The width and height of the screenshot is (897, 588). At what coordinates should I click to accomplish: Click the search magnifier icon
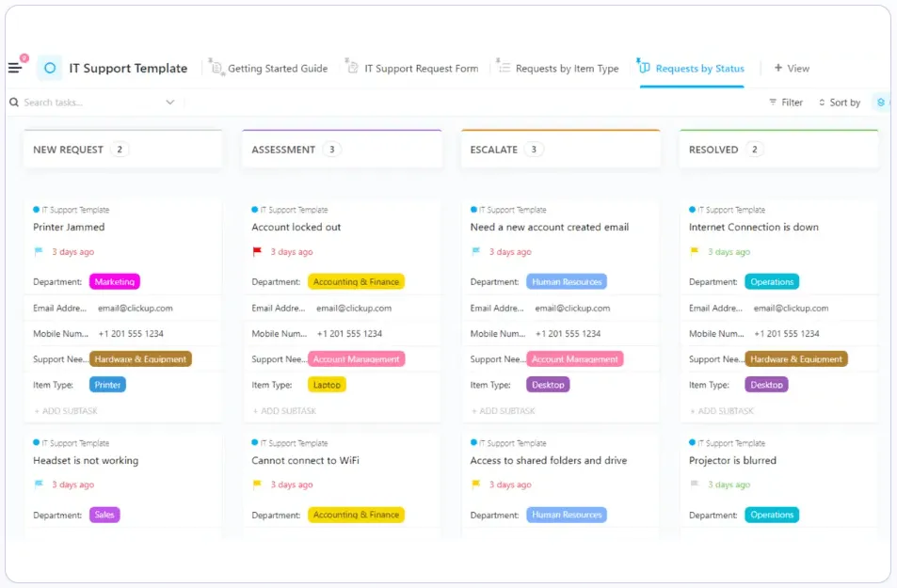14,103
